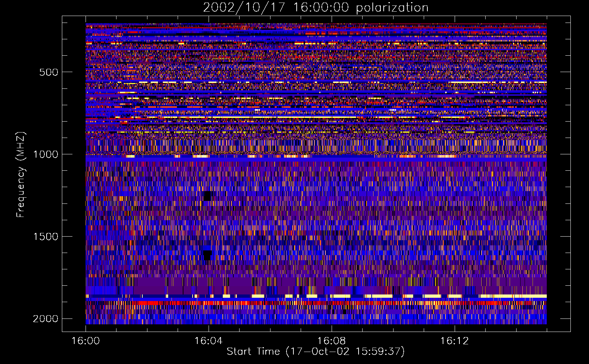
Task: Click the 2000 frequency tick label
Action: click(46, 319)
